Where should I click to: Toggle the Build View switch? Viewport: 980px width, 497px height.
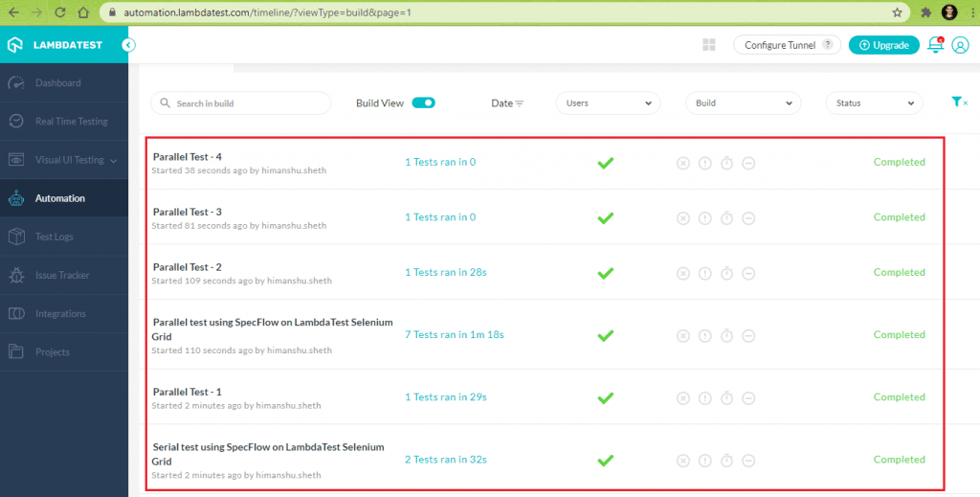point(423,103)
